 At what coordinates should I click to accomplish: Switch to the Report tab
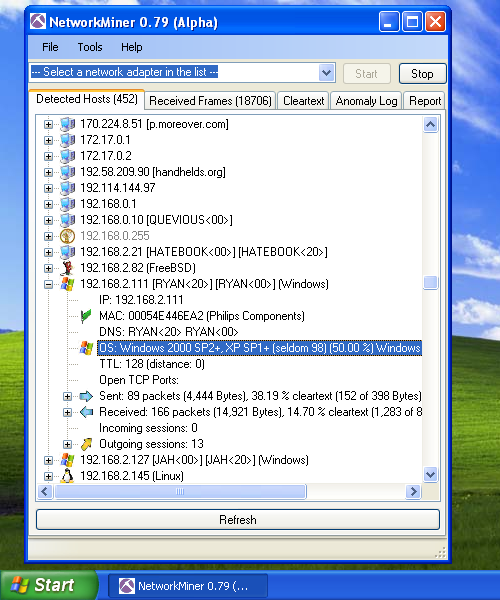tap(424, 101)
